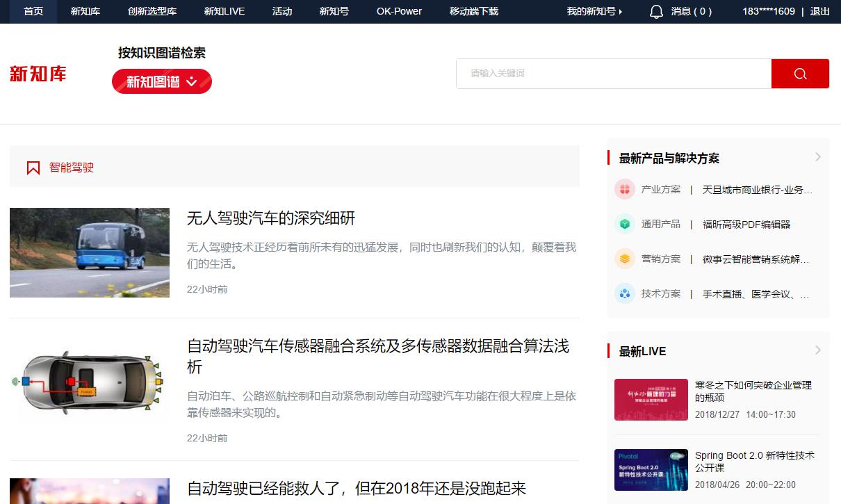Select the 营销方案 layered icon
The height and width of the screenshot is (504, 841).
[x=624, y=259]
